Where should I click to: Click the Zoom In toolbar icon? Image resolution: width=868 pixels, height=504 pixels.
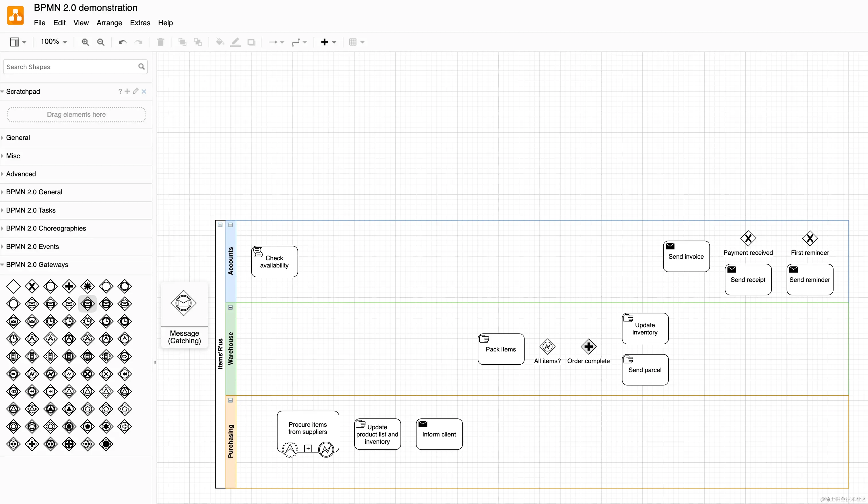(84, 42)
